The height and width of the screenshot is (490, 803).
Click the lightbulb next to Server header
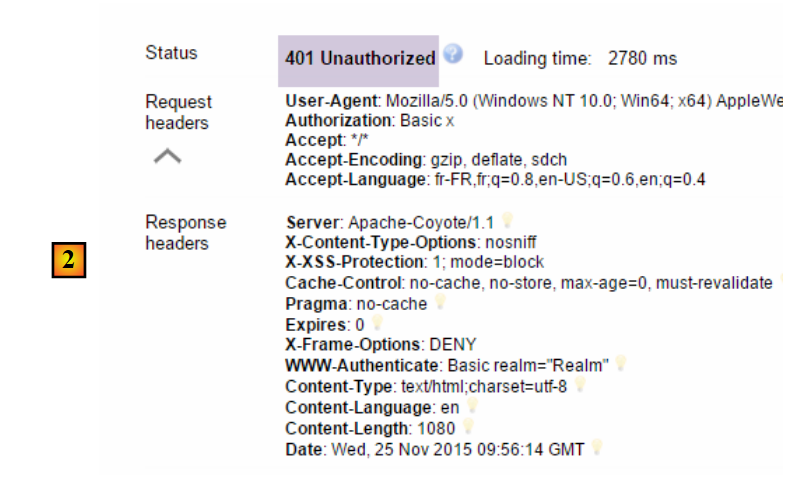pyautogui.click(x=507, y=219)
